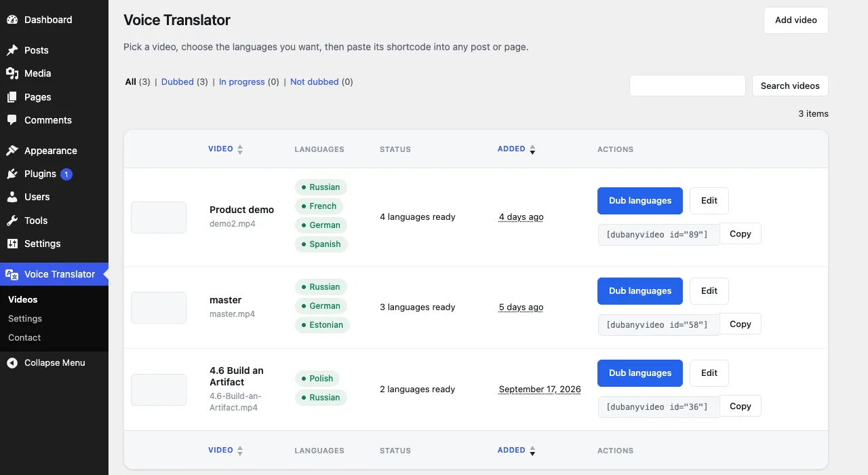Sort by Added using top header arrows
The width and height of the screenshot is (868, 475).
point(532,149)
